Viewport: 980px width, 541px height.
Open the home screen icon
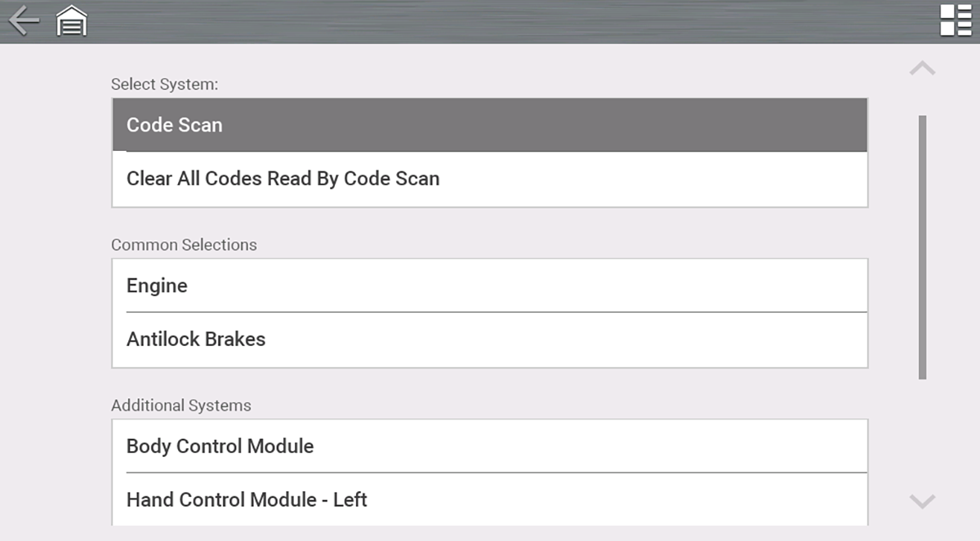pyautogui.click(x=71, y=21)
